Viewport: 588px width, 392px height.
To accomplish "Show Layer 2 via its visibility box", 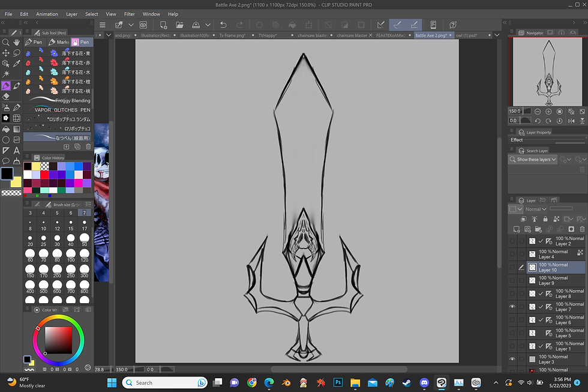I will point(512,241).
